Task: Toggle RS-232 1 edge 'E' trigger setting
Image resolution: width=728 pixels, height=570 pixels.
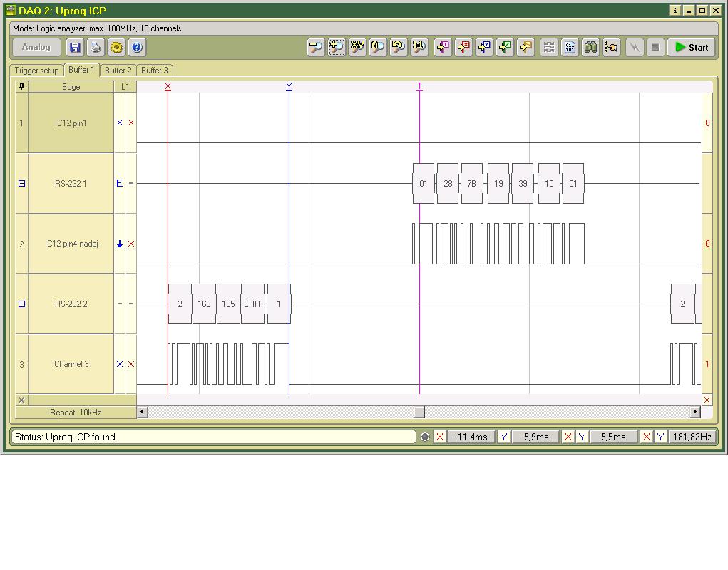Action: 120,183
